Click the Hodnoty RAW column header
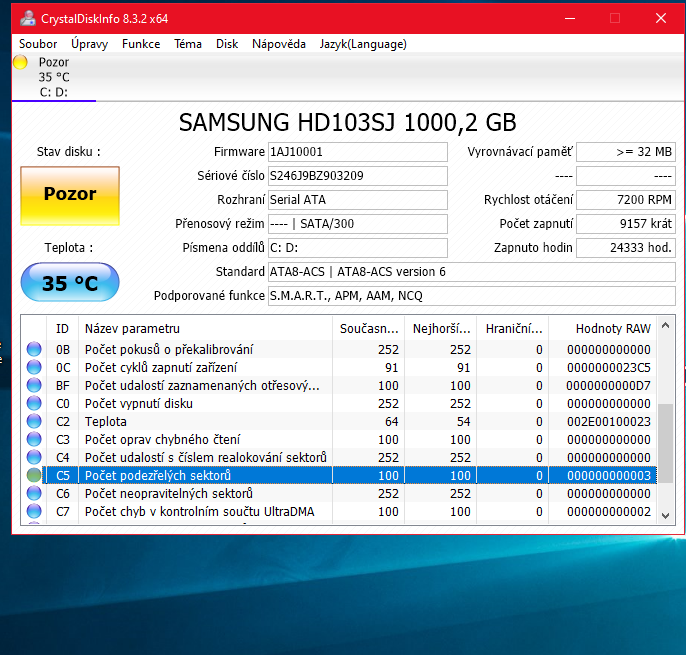Screen dimensions: 686x655 612,328
